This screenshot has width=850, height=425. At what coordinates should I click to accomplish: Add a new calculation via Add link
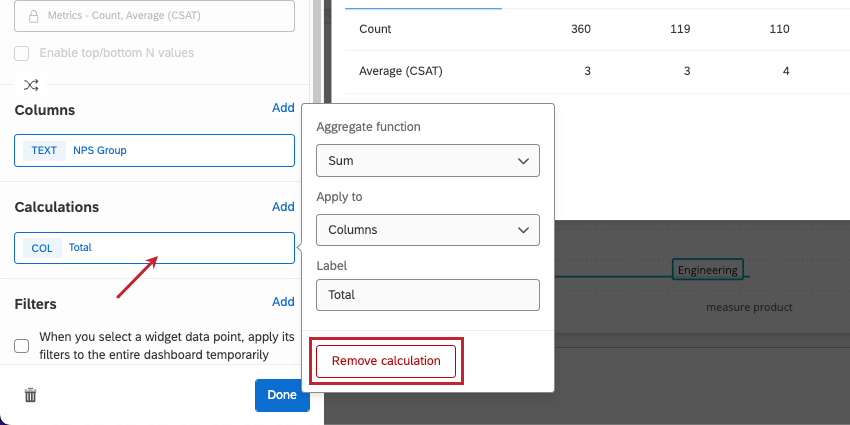pyautogui.click(x=283, y=207)
